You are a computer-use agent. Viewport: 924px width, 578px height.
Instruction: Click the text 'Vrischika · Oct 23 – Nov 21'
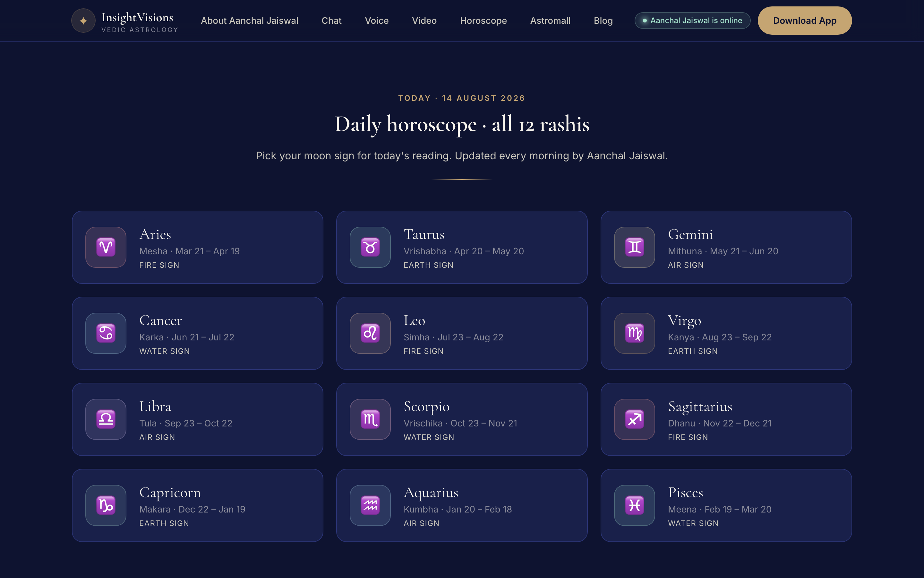(x=460, y=423)
